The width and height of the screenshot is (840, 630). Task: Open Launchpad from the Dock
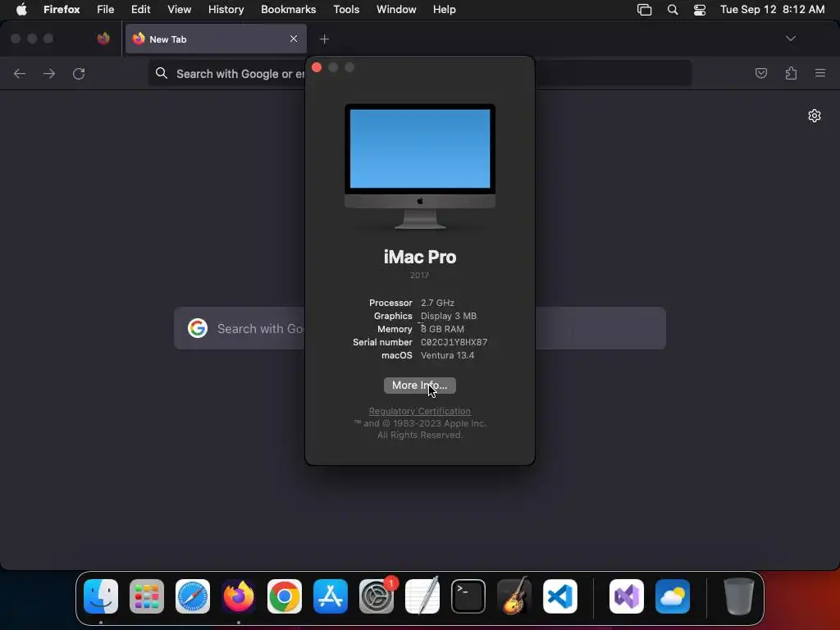coord(147,596)
